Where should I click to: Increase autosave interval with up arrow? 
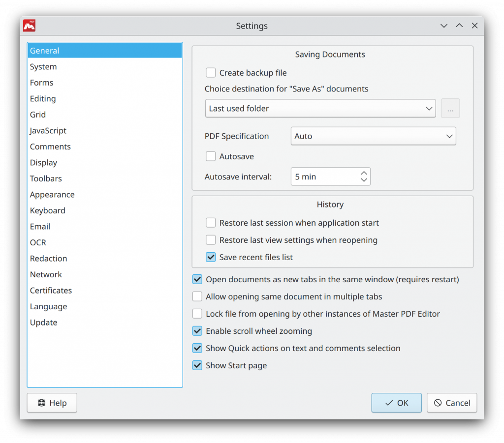click(x=364, y=173)
